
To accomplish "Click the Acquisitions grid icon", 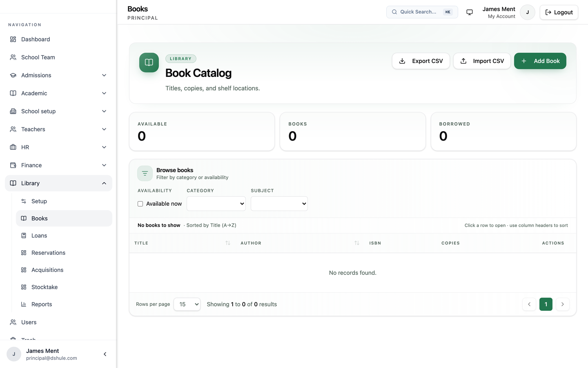I will pyautogui.click(x=24, y=270).
